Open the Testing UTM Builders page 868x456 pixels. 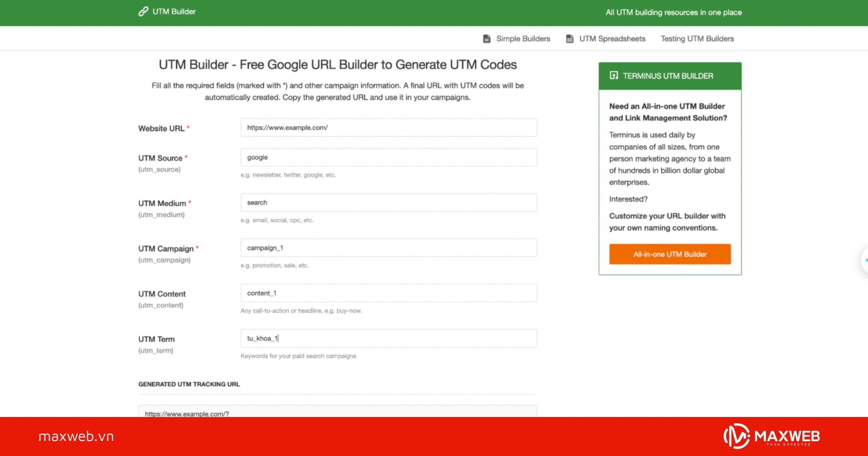pyautogui.click(x=697, y=38)
